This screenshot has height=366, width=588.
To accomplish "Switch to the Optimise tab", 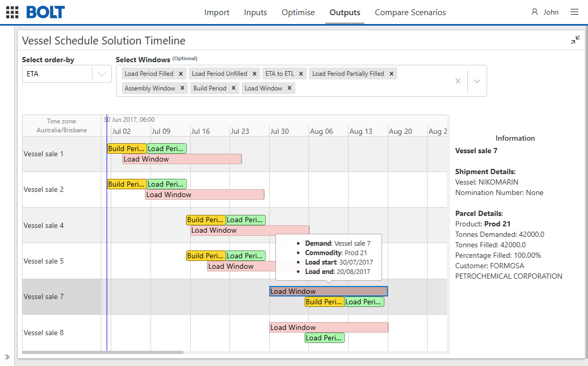I will [298, 13].
